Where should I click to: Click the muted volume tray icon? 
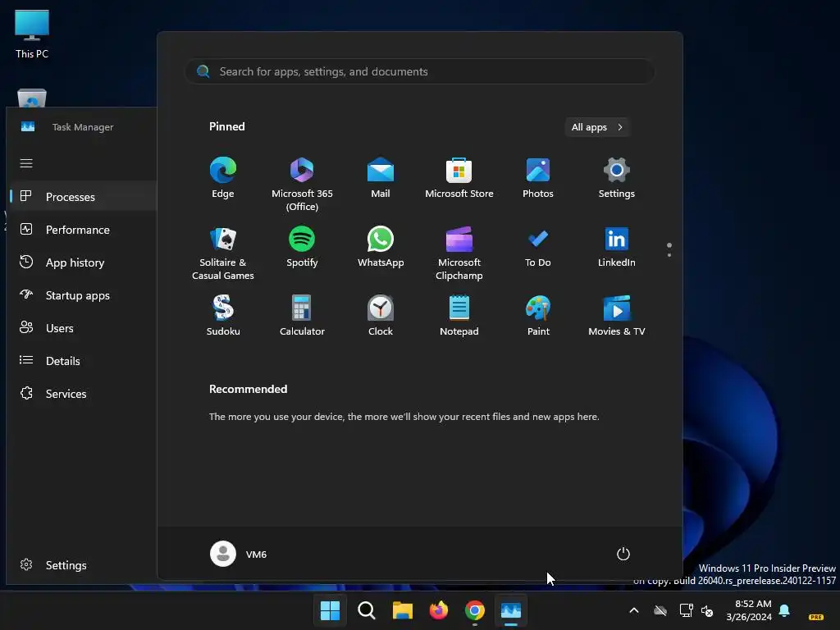tap(707, 610)
